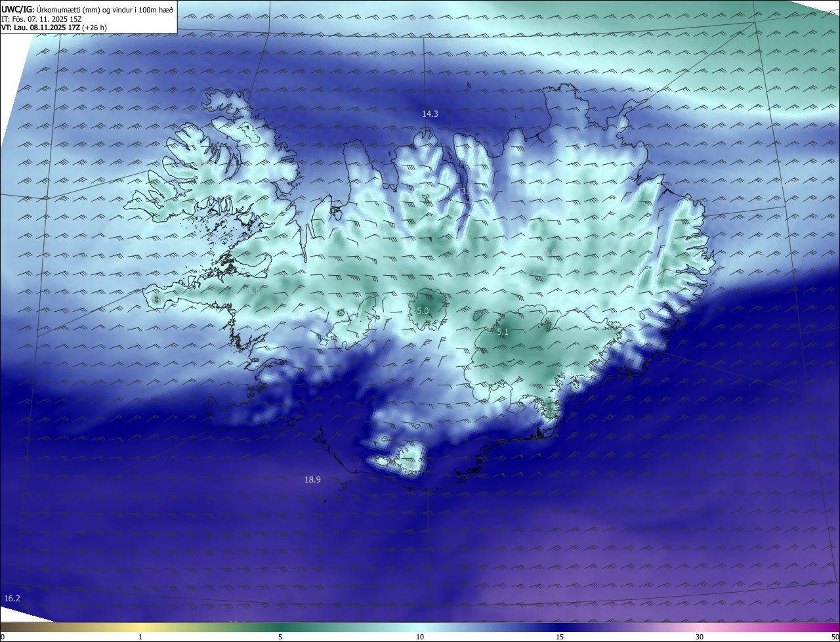Click the 6.6 value in northeast Iceland
840x642 pixels.
point(551,252)
